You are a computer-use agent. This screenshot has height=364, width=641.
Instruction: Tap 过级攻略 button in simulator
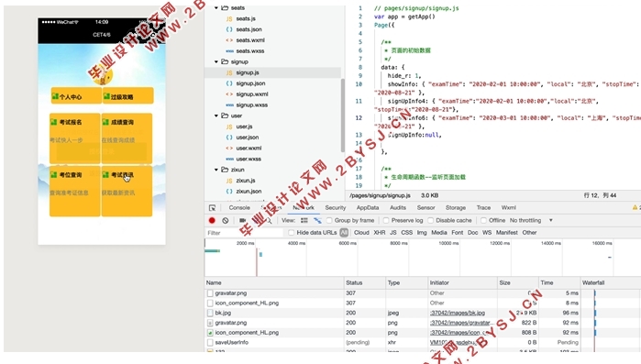(128, 95)
